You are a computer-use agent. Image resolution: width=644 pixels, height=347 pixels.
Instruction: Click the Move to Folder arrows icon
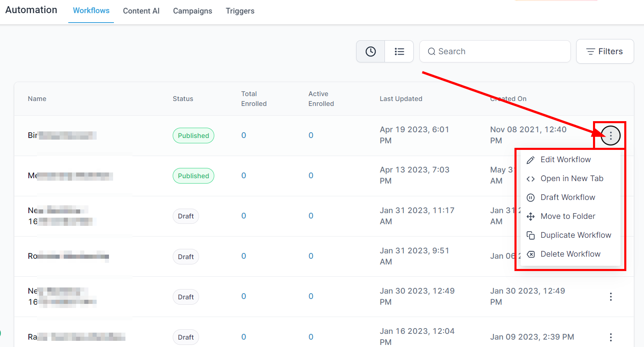pyautogui.click(x=531, y=216)
